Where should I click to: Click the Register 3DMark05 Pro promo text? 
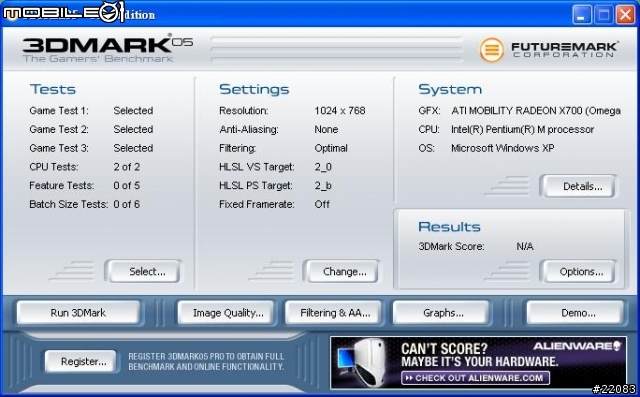(x=206, y=362)
